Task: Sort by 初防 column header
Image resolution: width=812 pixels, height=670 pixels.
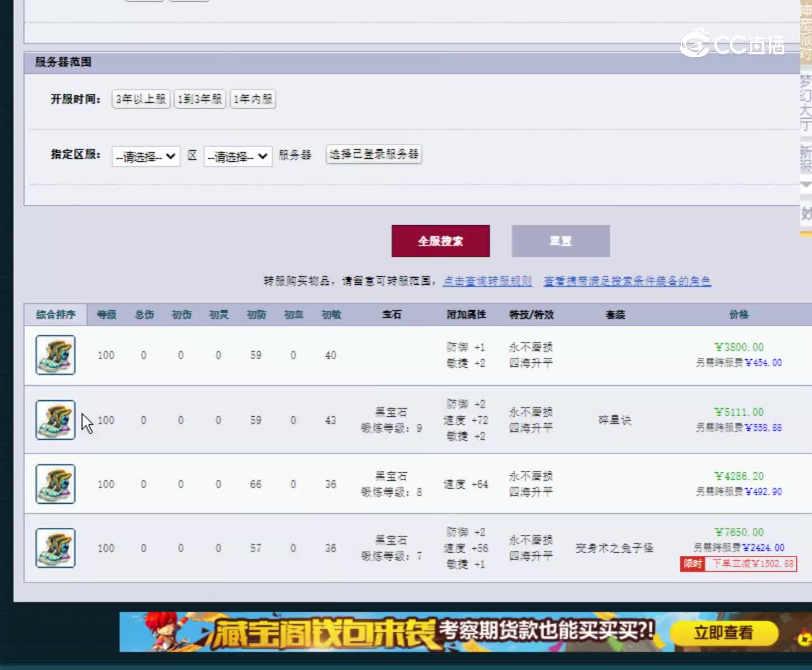Action: [256, 315]
